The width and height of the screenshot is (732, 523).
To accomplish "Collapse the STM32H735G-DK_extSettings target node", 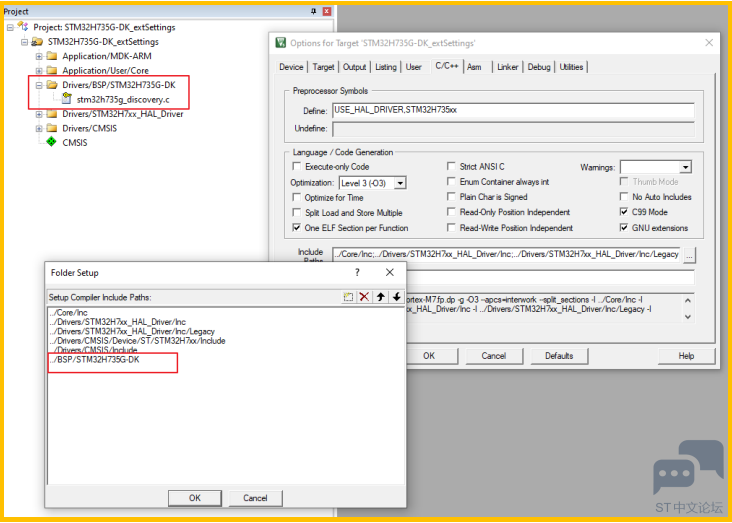I will click(24, 42).
